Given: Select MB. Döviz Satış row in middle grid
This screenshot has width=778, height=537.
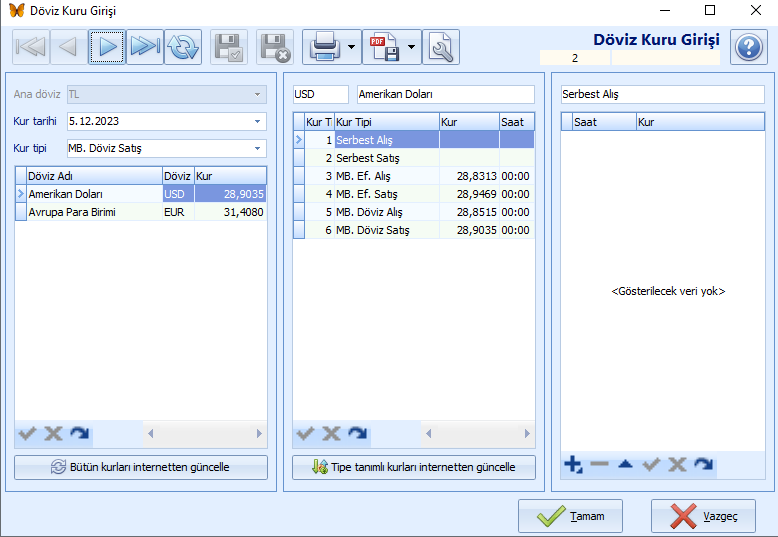Looking at the screenshot, I should tap(414, 230).
